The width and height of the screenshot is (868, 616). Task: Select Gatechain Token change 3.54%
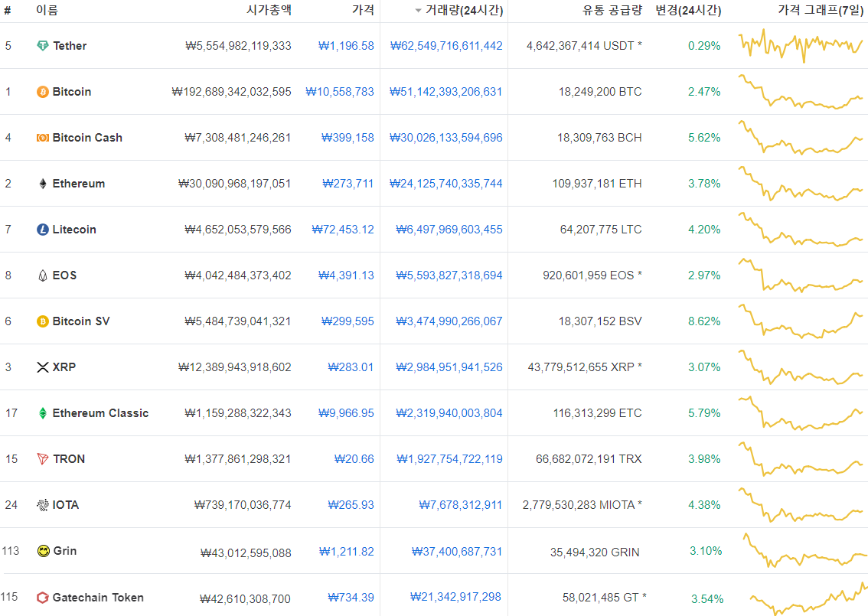707,599
